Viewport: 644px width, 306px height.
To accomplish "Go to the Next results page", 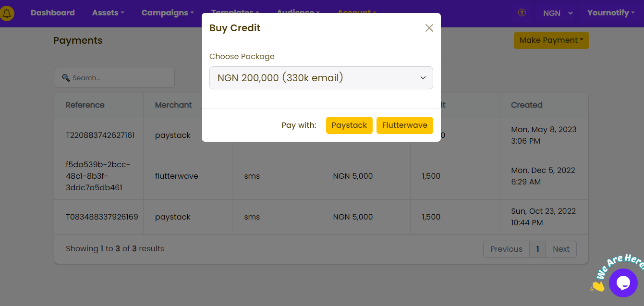I will click(x=561, y=249).
